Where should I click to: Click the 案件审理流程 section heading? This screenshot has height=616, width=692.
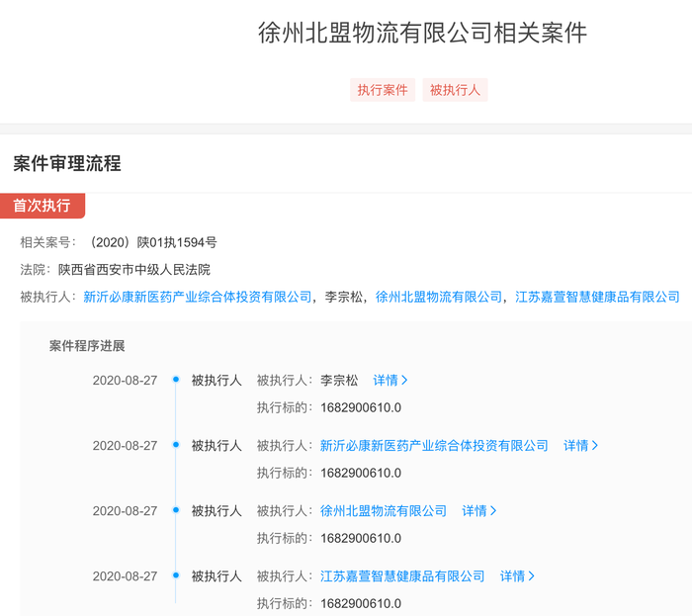(x=67, y=163)
